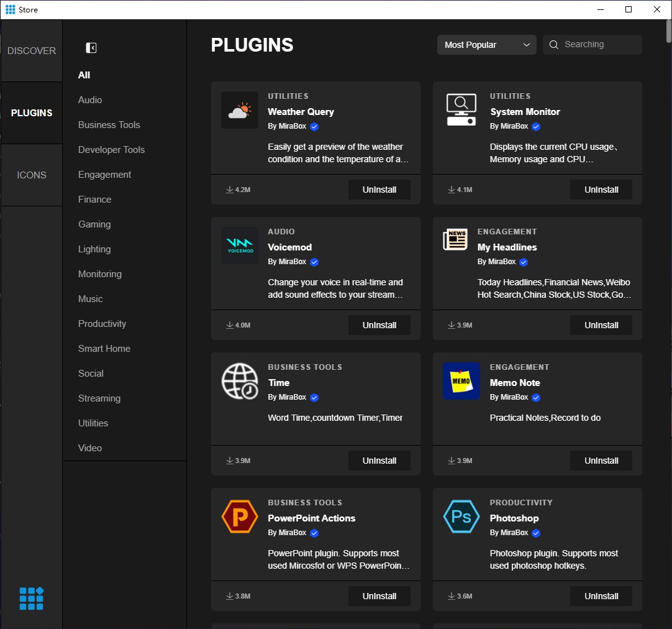
Task: Click the search magnifier icon
Action: (554, 45)
